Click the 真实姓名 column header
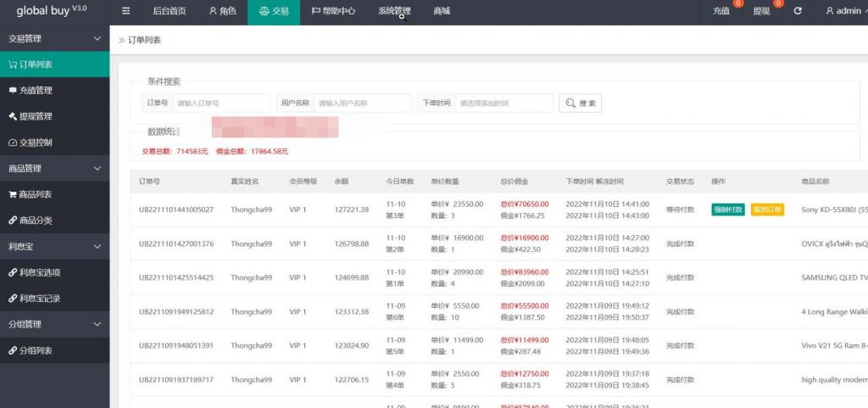Image resolution: width=868 pixels, height=408 pixels. pos(245,182)
